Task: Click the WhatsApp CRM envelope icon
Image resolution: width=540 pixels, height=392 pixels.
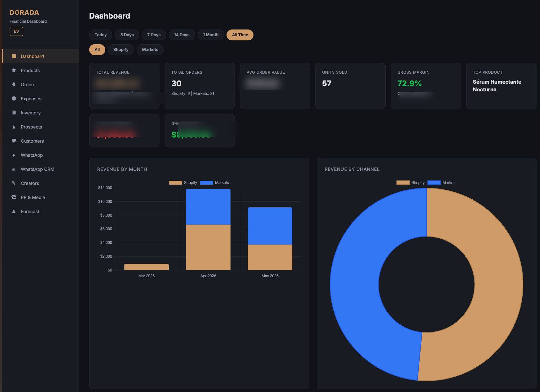Action: click(14, 169)
